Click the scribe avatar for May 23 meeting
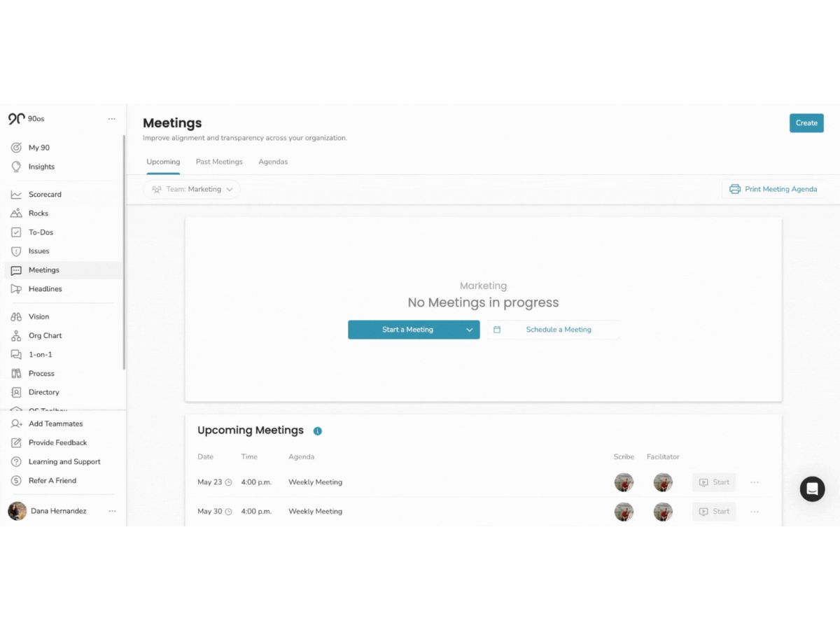 624,482
